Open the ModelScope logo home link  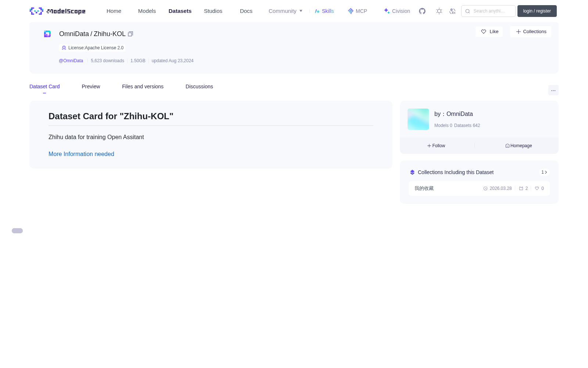click(57, 11)
